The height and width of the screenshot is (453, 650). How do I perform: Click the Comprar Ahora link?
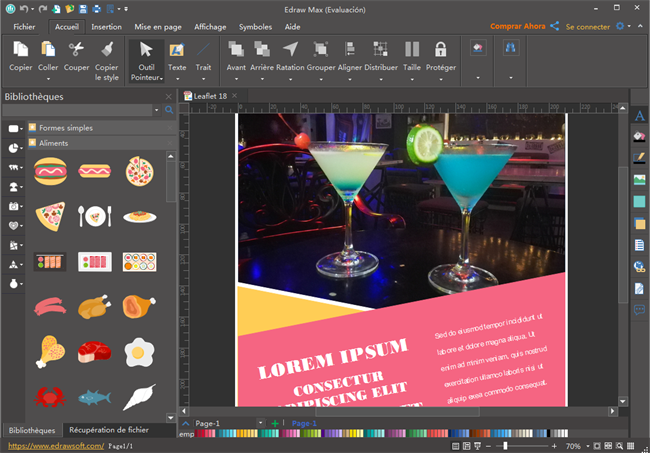(517, 27)
